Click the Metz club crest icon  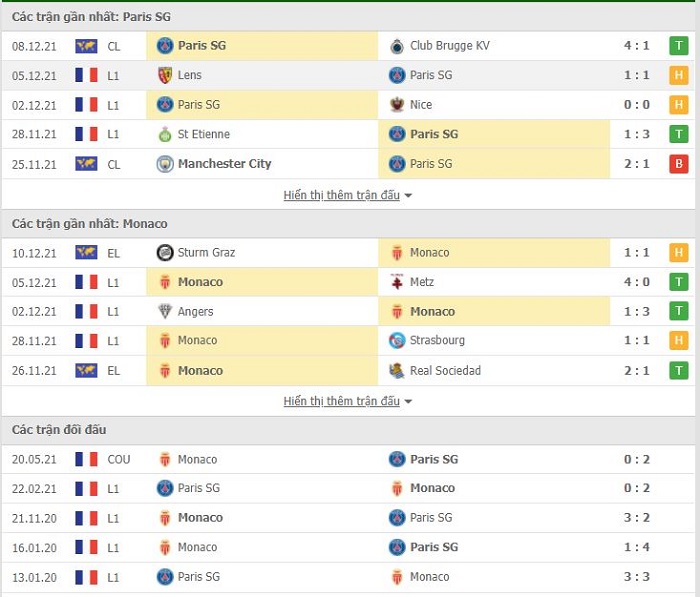(x=396, y=282)
